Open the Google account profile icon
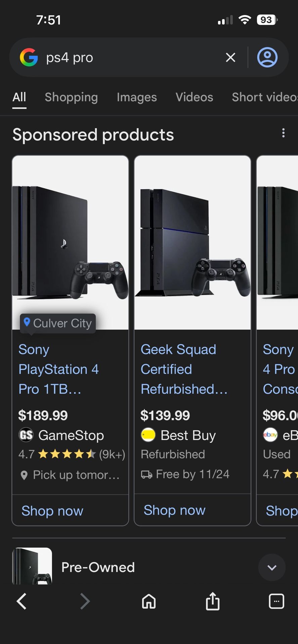 pos(267,57)
